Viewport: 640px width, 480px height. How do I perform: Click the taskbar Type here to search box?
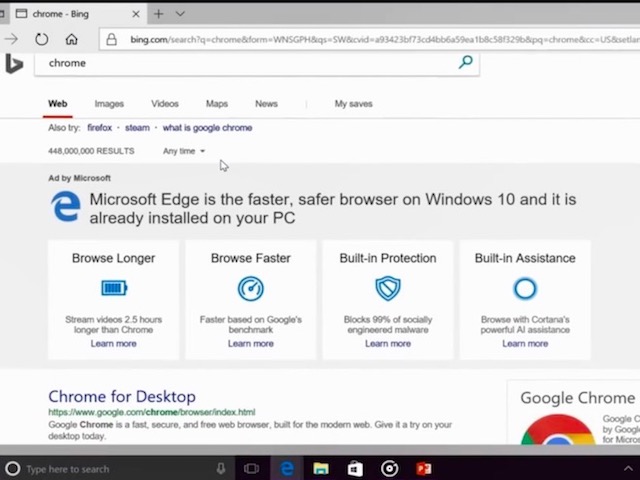[x=118, y=469]
